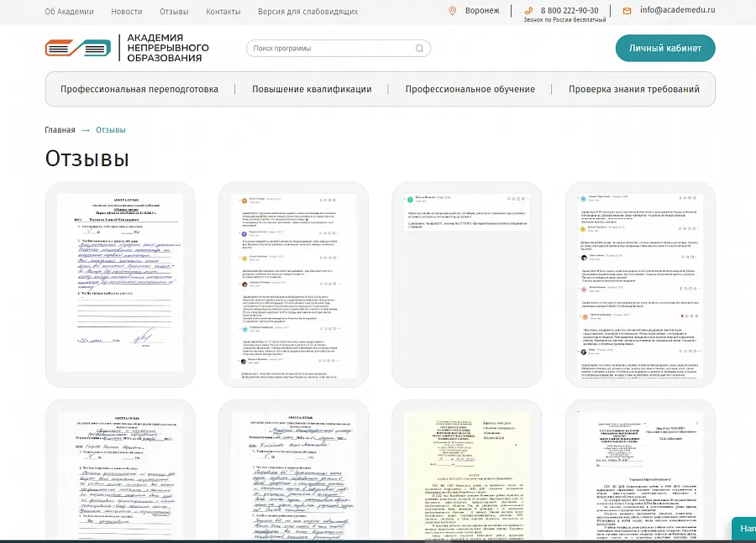The image size is (756, 543).
Task: Click the Отзывы breadcrumb
Action: pos(110,130)
